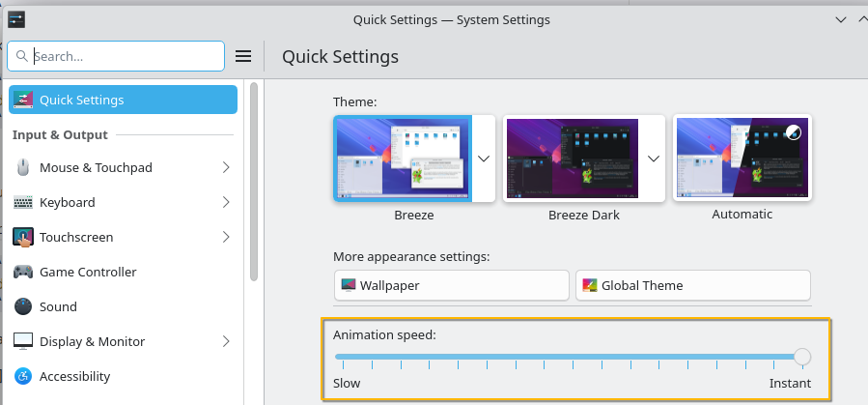Click the Sound speaker icon

coord(23,307)
